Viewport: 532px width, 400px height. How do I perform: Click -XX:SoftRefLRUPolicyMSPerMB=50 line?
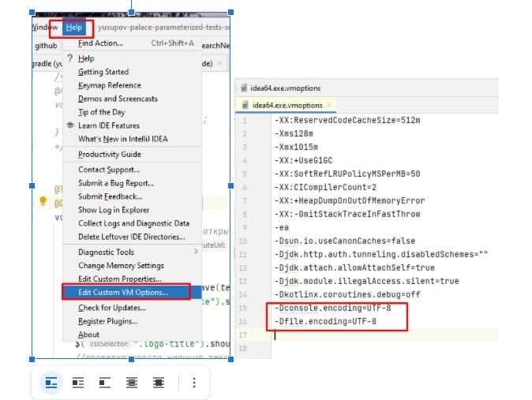click(347, 174)
